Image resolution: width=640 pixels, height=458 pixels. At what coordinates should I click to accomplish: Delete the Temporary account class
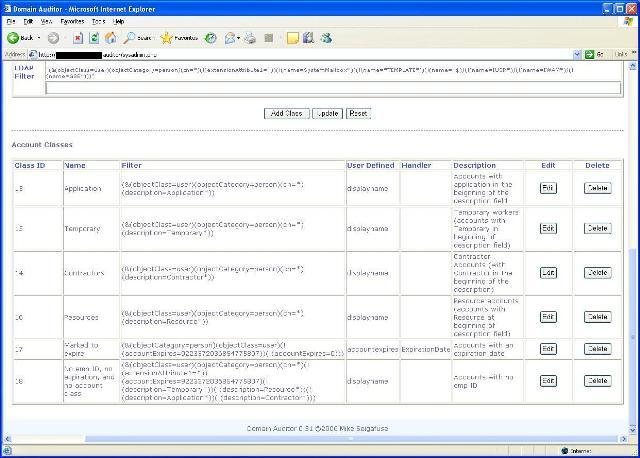pos(597,228)
